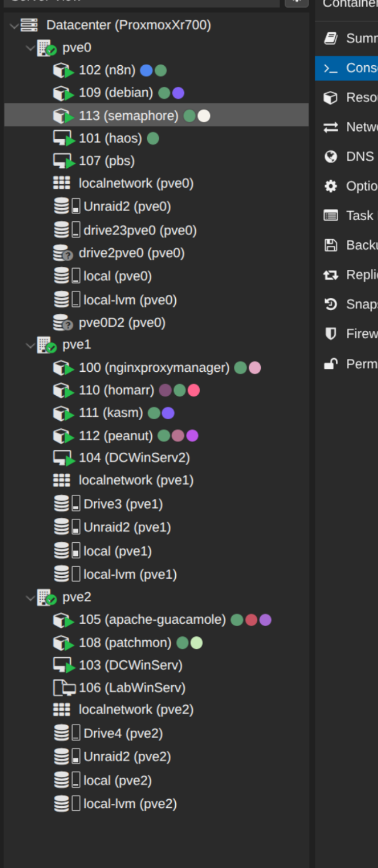Click the node server icon for pve1
The image size is (378, 868).
[x=47, y=345]
